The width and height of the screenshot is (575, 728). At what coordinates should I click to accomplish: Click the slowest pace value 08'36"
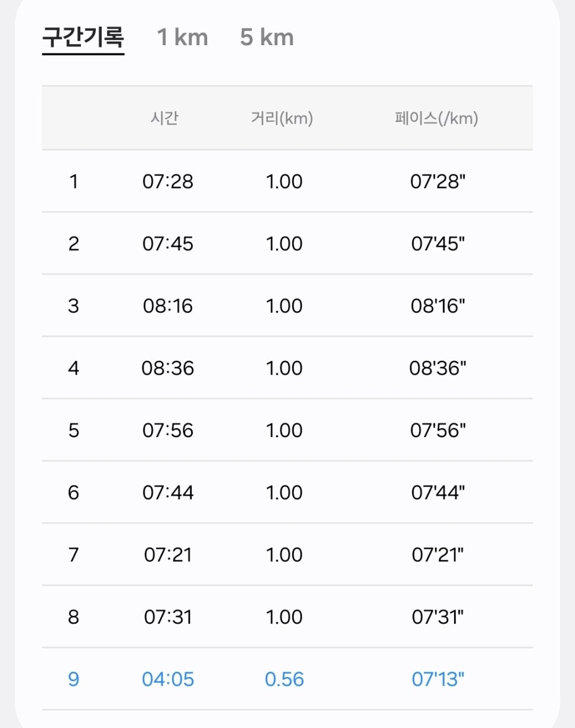437,368
